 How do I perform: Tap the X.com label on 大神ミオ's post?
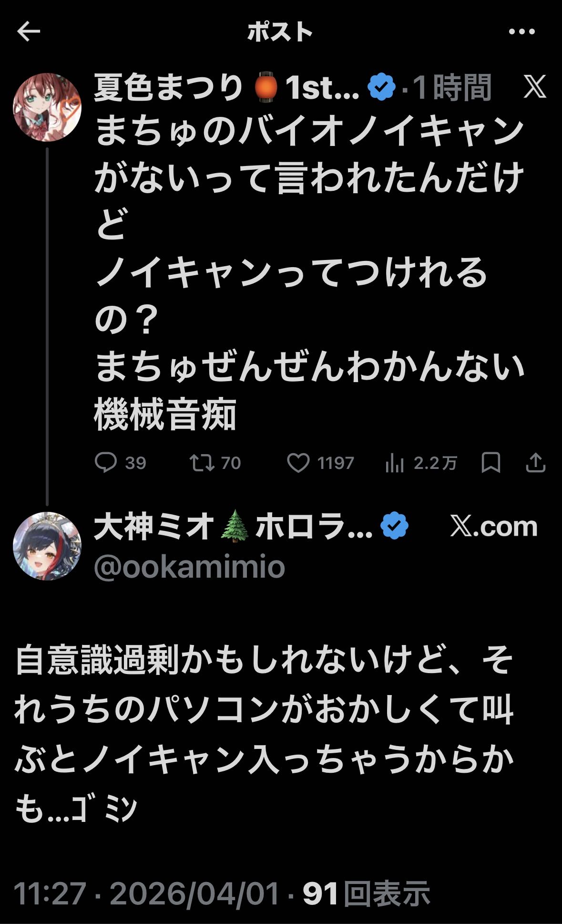tap(493, 526)
